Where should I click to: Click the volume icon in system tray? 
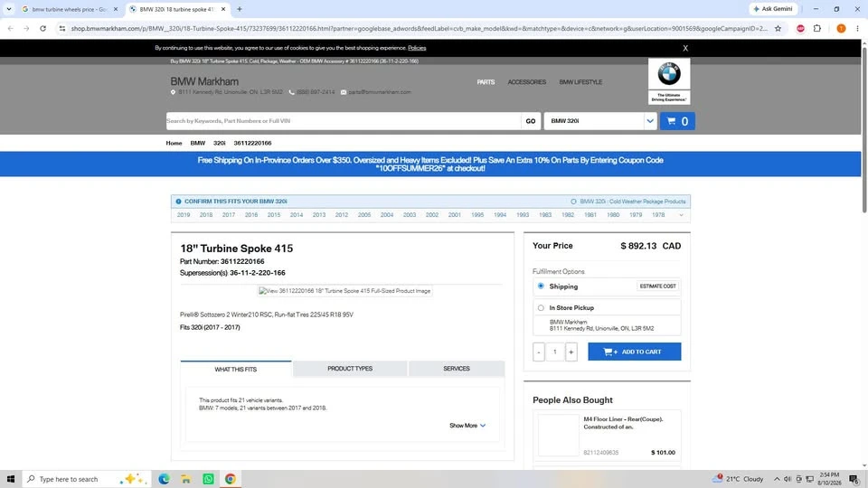[788, 479]
